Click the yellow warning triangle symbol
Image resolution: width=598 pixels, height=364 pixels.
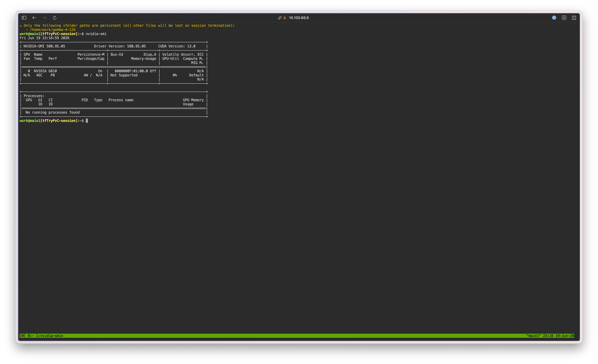[x=21, y=26]
